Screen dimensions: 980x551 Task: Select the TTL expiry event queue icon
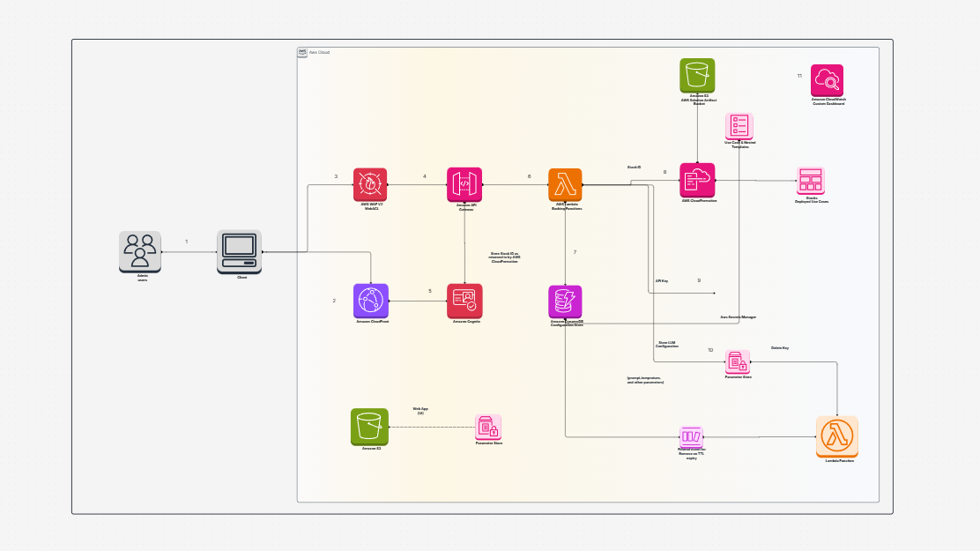click(691, 436)
